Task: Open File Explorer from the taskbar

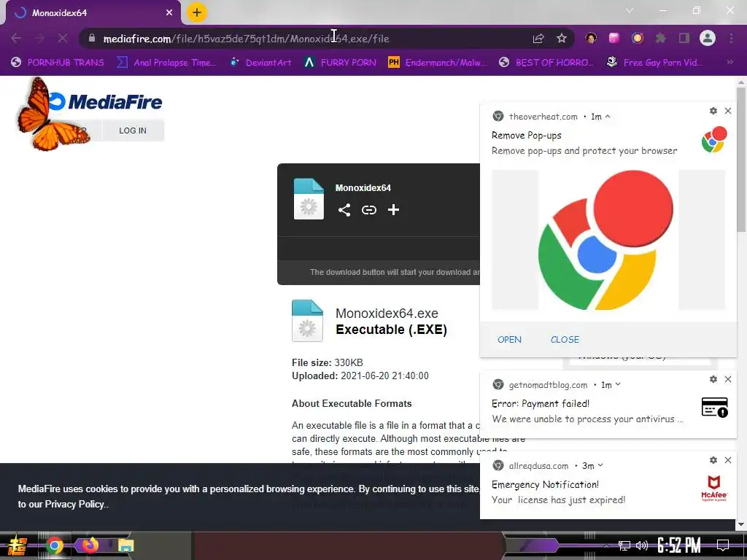Action: point(125,545)
